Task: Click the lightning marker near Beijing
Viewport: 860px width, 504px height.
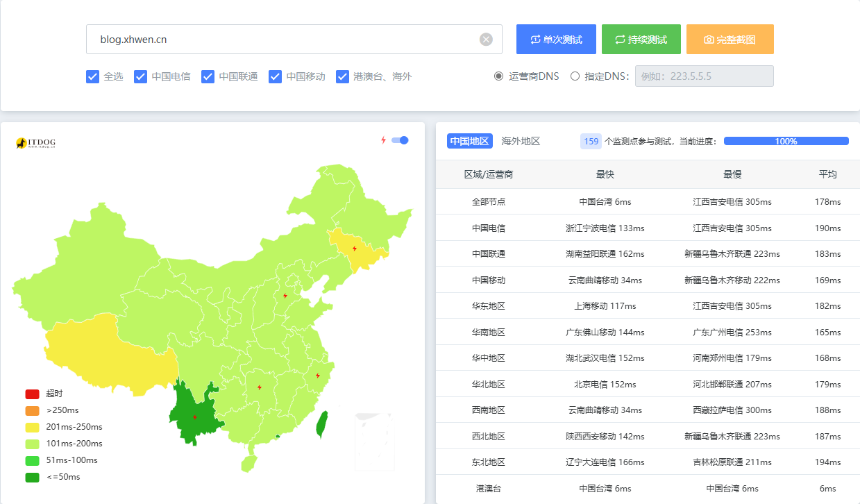Action: [285, 296]
